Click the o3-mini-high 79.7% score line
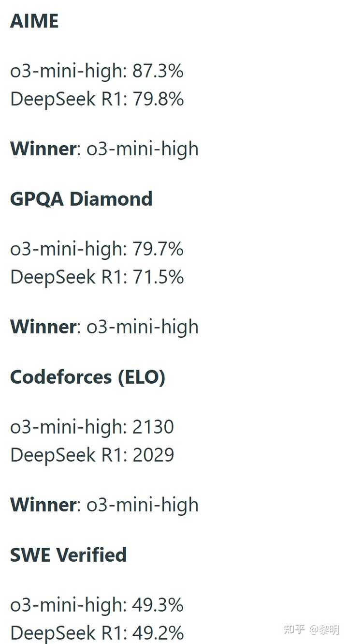The width and height of the screenshot is (348, 644). [x=97, y=249]
